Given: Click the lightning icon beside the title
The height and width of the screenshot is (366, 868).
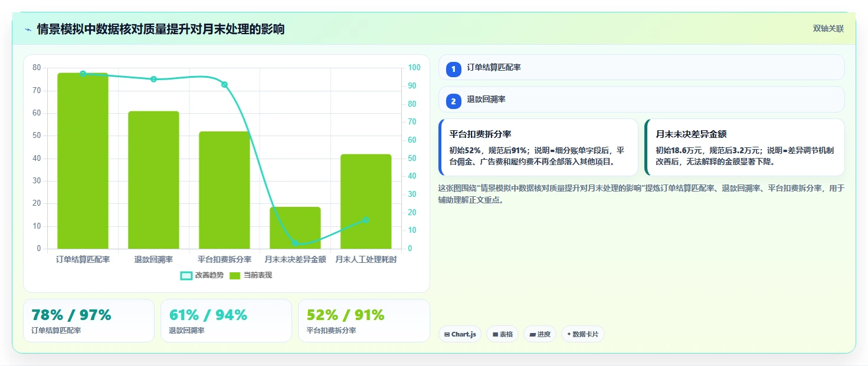Looking at the screenshot, I should pyautogui.click(x=28, y=29).
